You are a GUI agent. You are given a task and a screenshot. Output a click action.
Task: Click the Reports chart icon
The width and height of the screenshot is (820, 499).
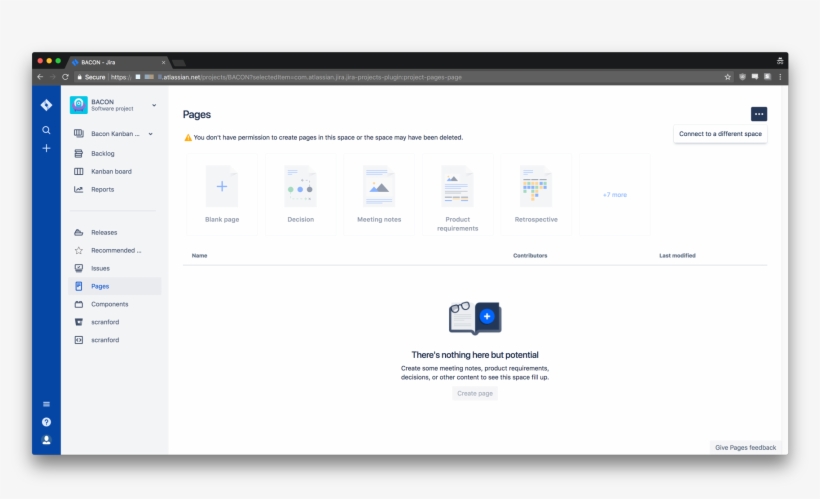click(x=78, y=189)
